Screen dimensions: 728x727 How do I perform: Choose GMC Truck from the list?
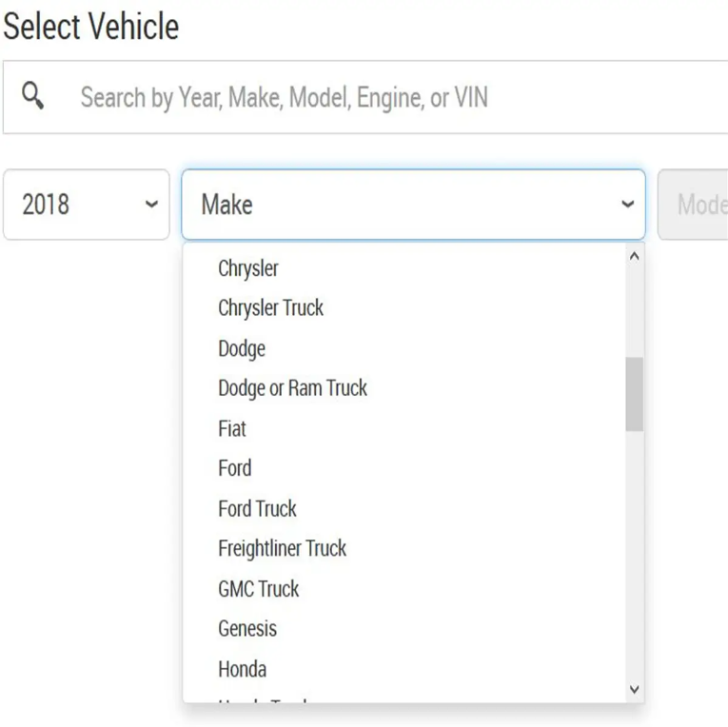[258, 588]
